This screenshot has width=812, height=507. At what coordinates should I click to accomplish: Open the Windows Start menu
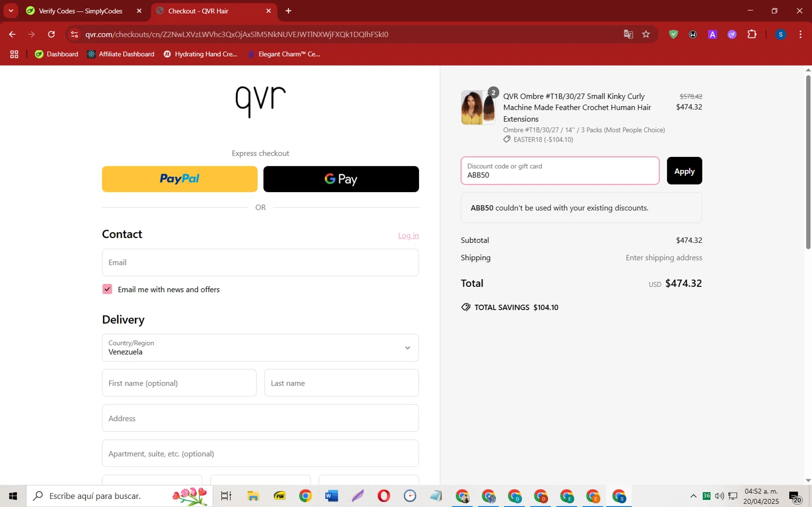[x=13, y=496]
